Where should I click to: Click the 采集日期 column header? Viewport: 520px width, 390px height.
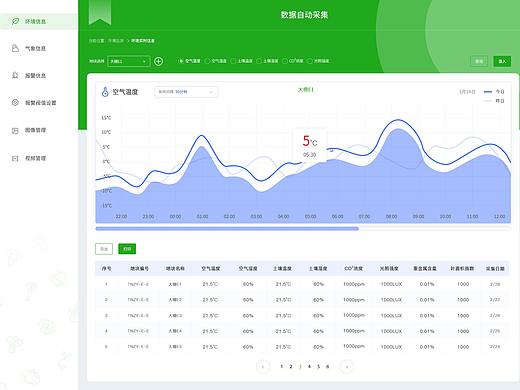(x=495, y=268)
